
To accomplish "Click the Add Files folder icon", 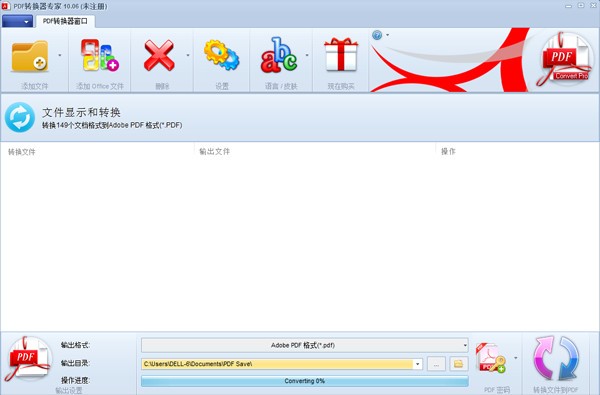I will [x=29, y=56].
